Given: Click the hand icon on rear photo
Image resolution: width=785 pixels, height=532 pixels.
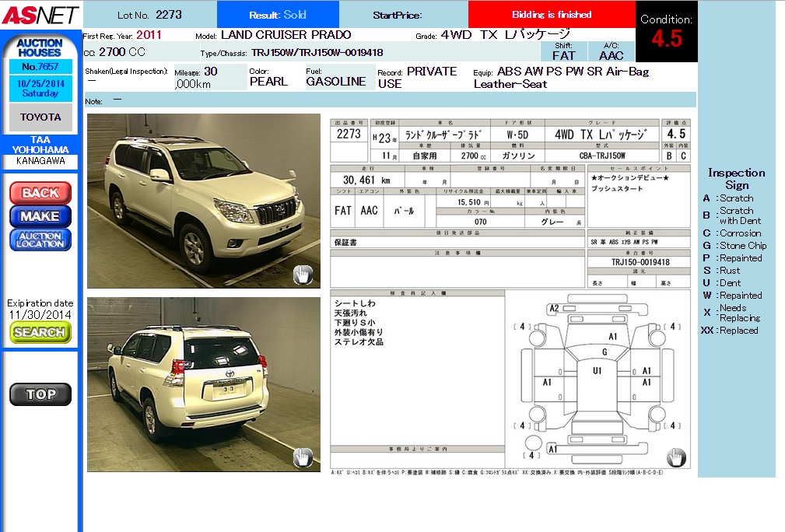Looking at the screenshot, I should tap(302, 457).
